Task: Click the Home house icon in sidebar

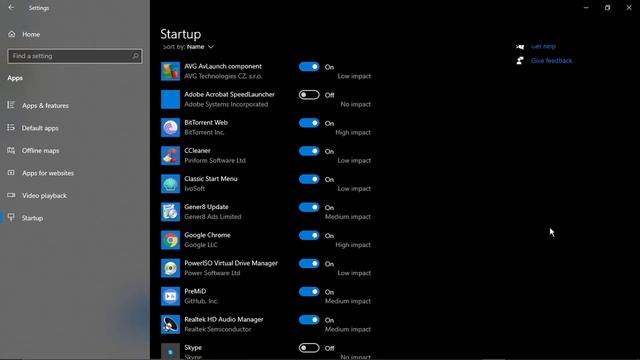Action: coord(11,34)
